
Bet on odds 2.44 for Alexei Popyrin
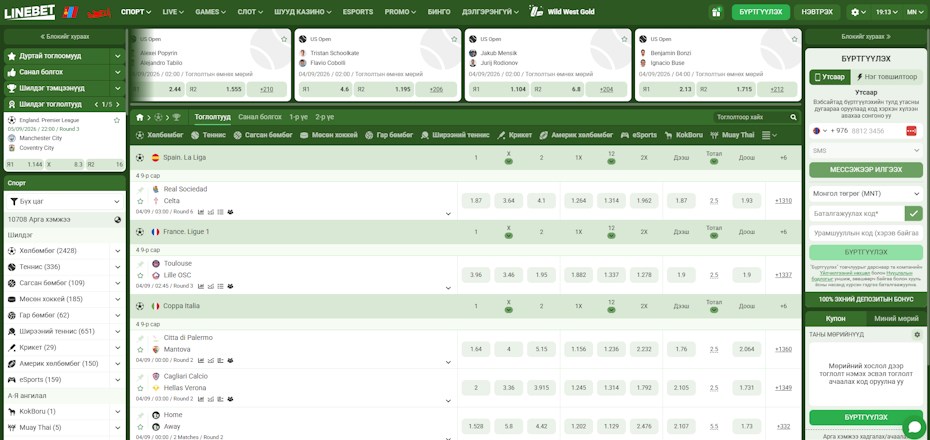pos(158,90)
